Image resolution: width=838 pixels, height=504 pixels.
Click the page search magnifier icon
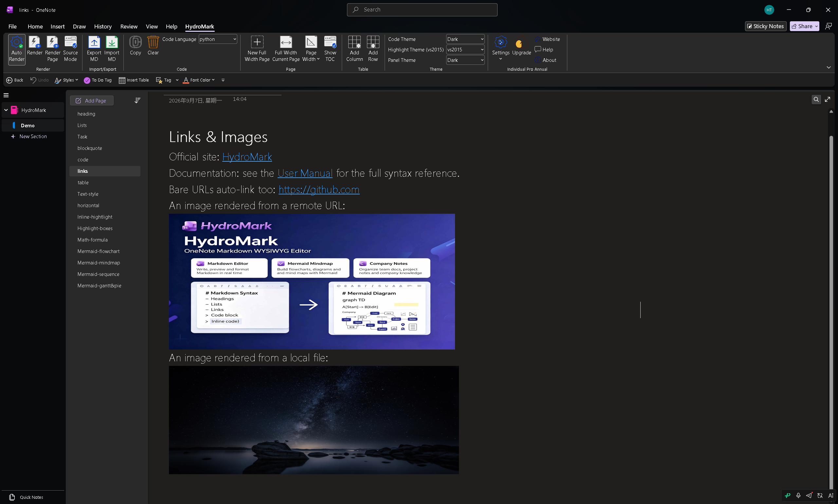coord(816,99)
